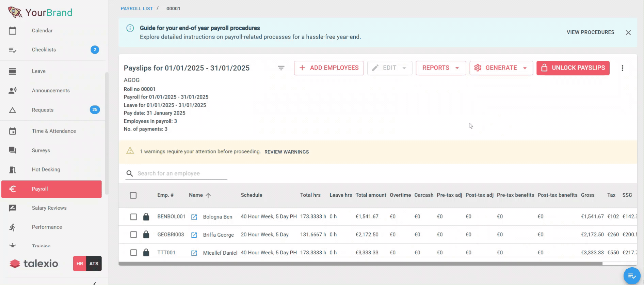
Task: Open the Requests triangle icon
Action: (13, 110)
